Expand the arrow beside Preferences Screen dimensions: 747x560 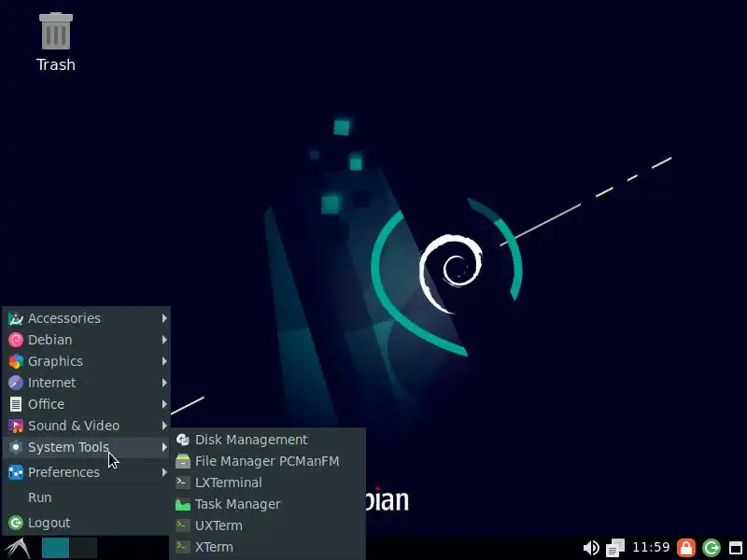[x=164, y=472]
